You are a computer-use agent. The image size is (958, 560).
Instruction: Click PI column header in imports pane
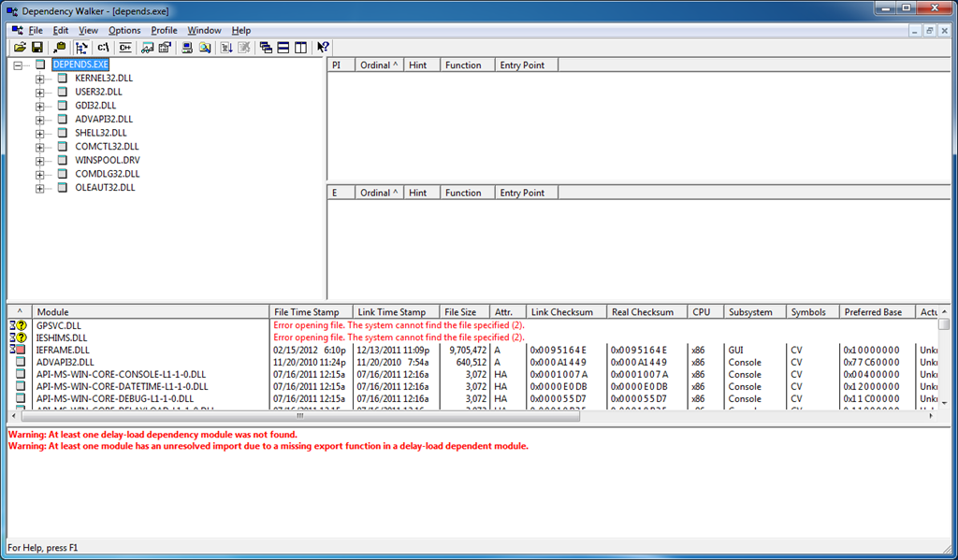(341, 65)
